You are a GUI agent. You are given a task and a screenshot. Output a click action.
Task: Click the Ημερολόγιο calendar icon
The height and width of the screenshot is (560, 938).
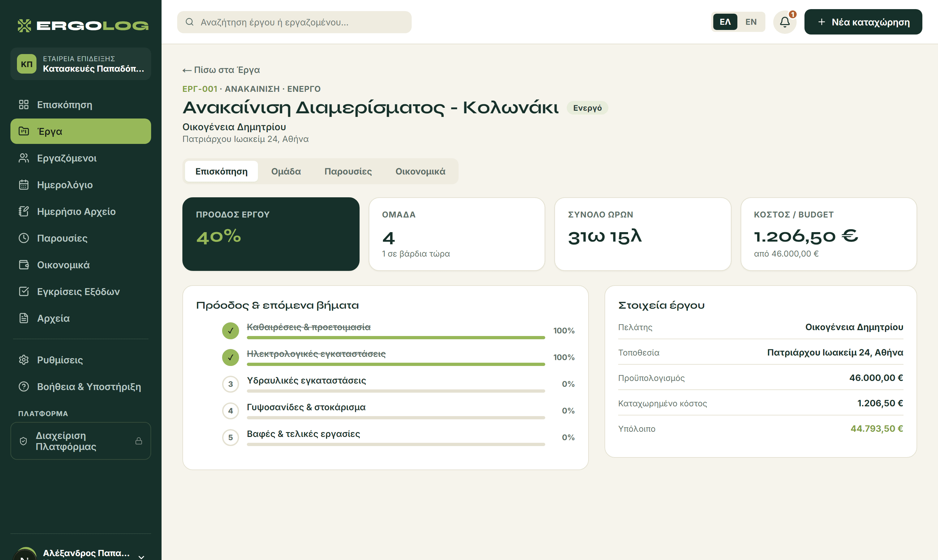(24, 185)
